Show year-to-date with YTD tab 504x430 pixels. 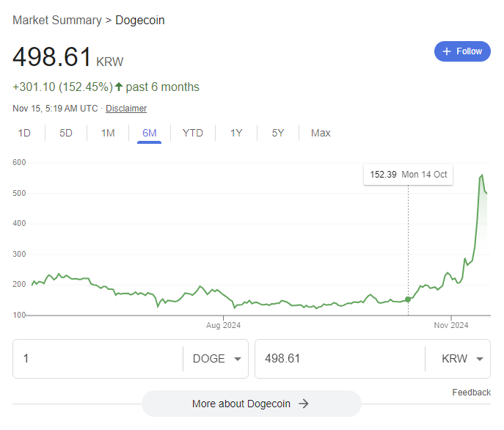click(x=192, y=133)
